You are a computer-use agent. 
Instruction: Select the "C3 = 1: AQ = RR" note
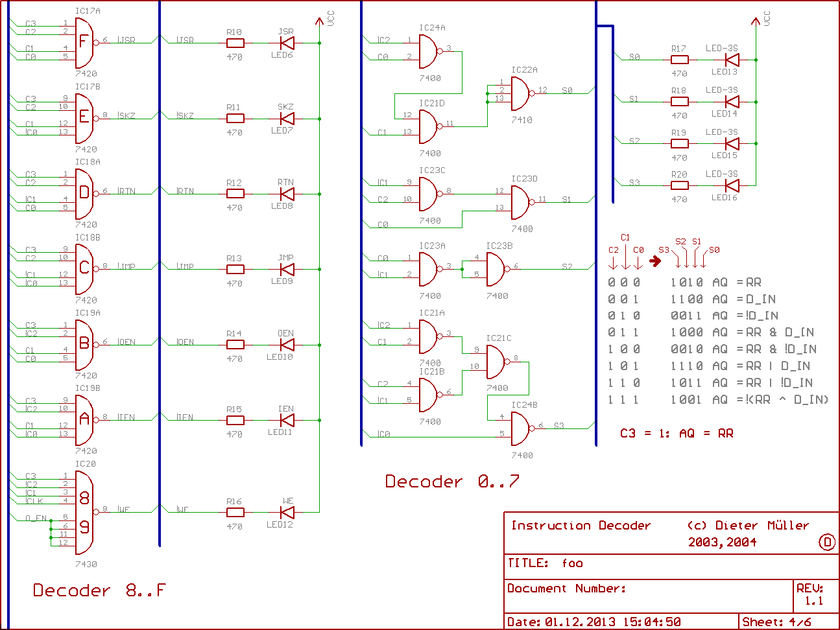point(677,434)
